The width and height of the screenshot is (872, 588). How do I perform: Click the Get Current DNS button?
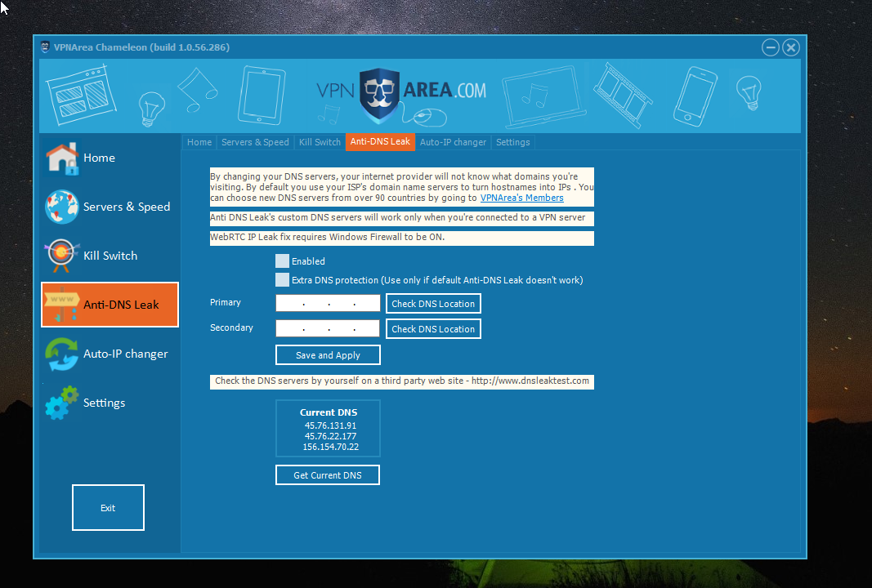click(328, 475)
